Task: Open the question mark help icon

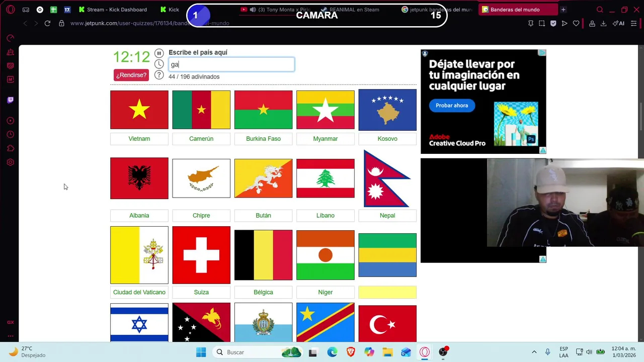Action: pos(159,75)
